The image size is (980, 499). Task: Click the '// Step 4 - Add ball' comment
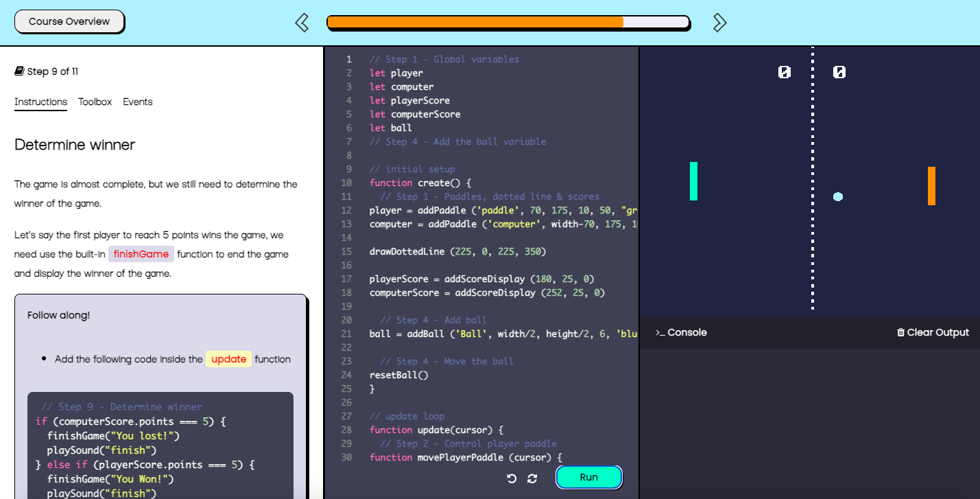[433, 320]
